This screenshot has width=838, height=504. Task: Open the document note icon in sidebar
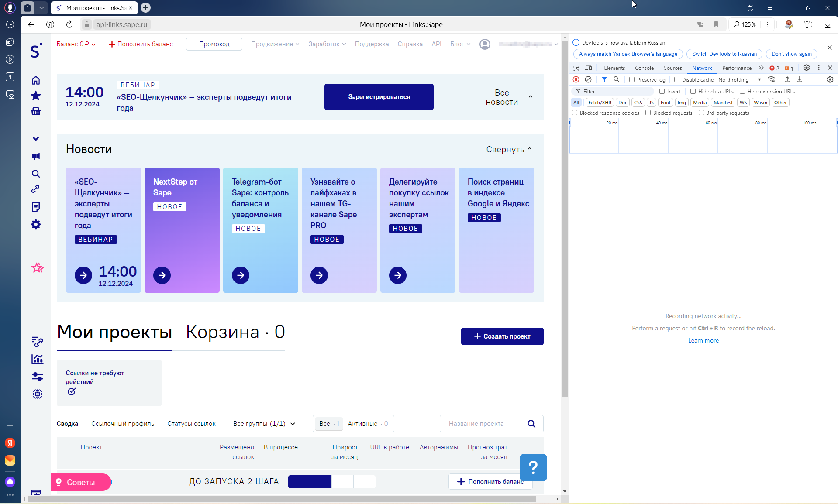(x=36, y=207)
